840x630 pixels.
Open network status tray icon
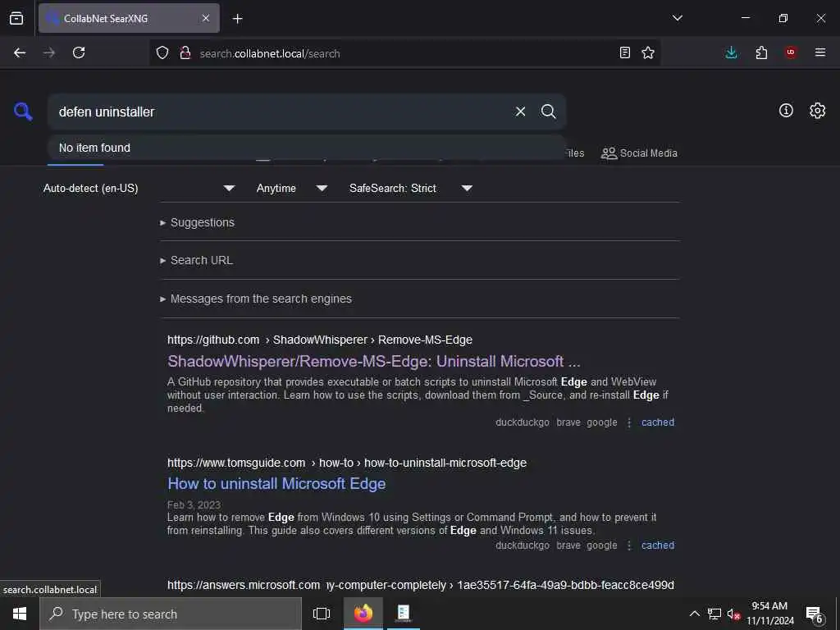coord(714,614)
